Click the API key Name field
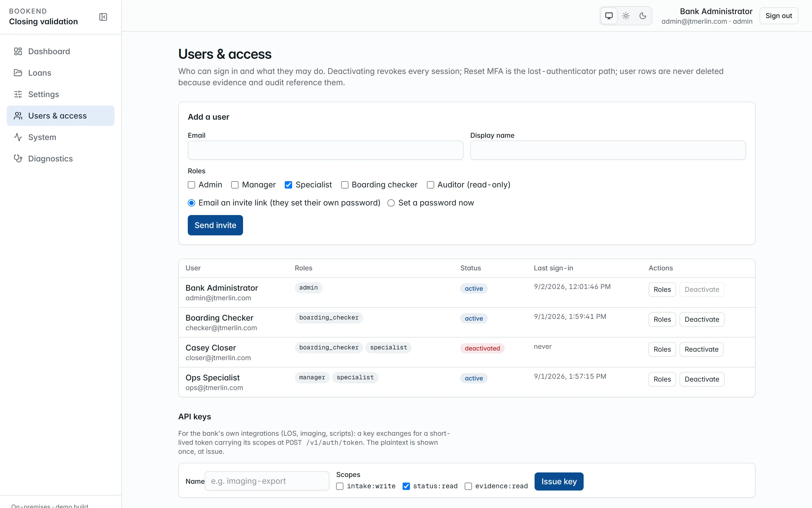This screenshot has width=812, height=508. tap(267, 481)
